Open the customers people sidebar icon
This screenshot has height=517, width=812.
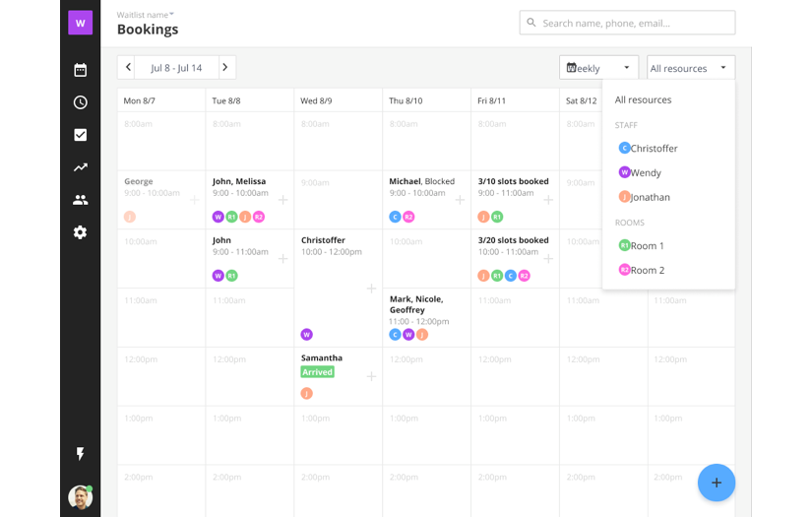(x=81, y=200)
